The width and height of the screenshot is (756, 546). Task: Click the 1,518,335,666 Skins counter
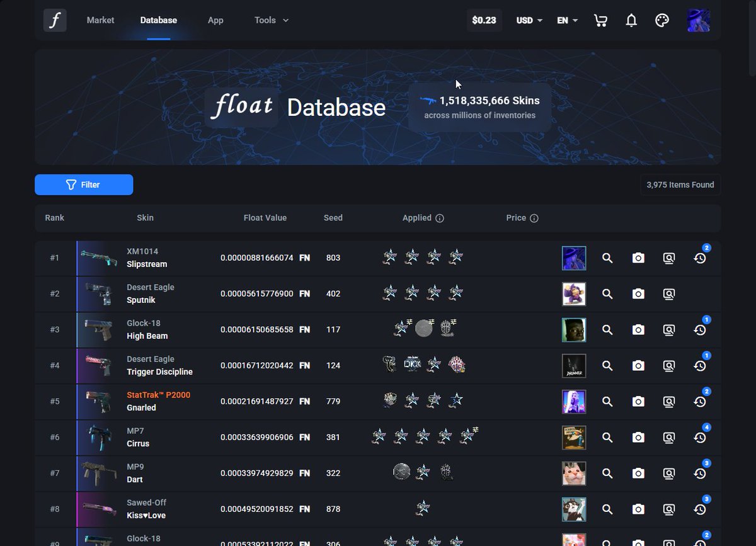[490, 100]
